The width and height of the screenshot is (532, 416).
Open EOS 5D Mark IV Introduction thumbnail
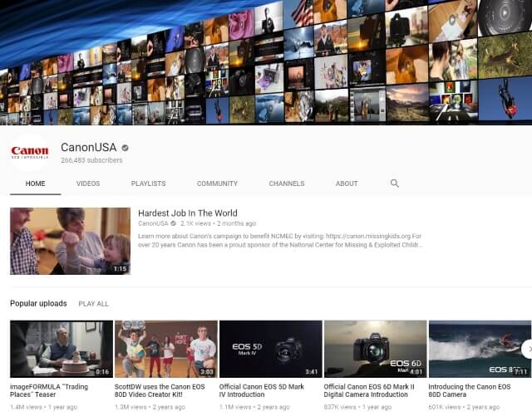click(271, 349)
